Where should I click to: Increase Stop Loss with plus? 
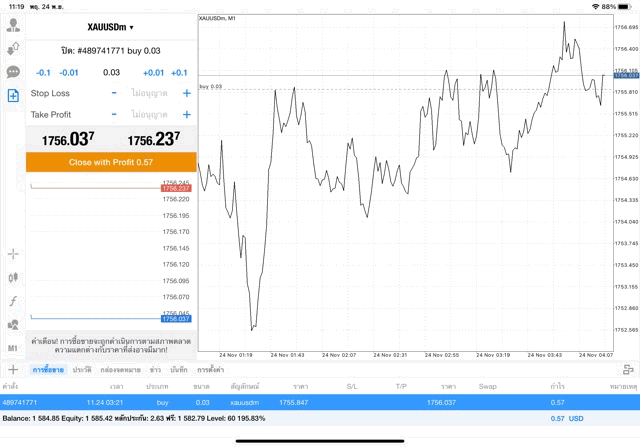[187, 93]
